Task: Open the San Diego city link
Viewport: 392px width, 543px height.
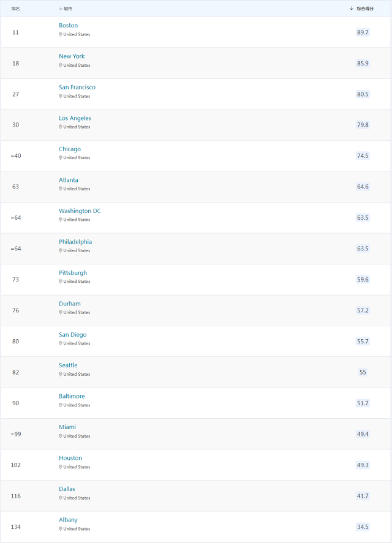Action: [72, 334]
